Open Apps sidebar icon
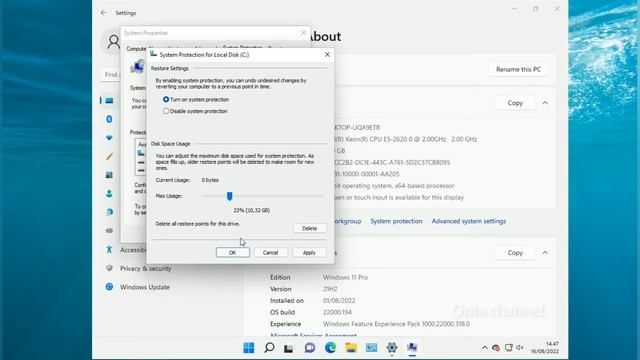 [x=109, y=175]
